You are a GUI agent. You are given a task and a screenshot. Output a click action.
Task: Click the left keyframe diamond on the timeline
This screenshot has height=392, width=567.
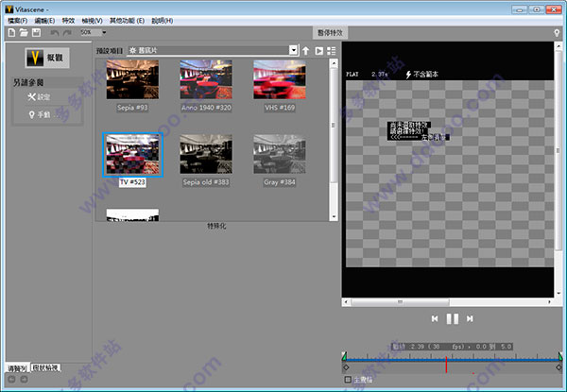point(346,367)
